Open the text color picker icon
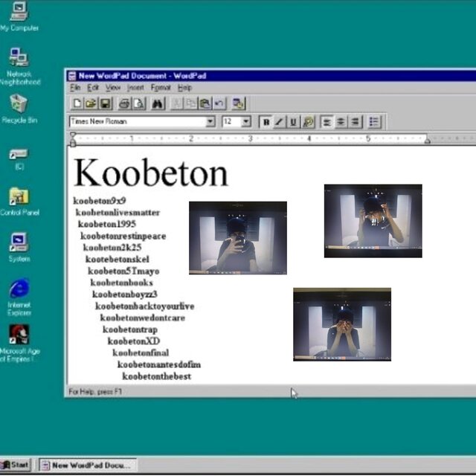 point(308,122)
